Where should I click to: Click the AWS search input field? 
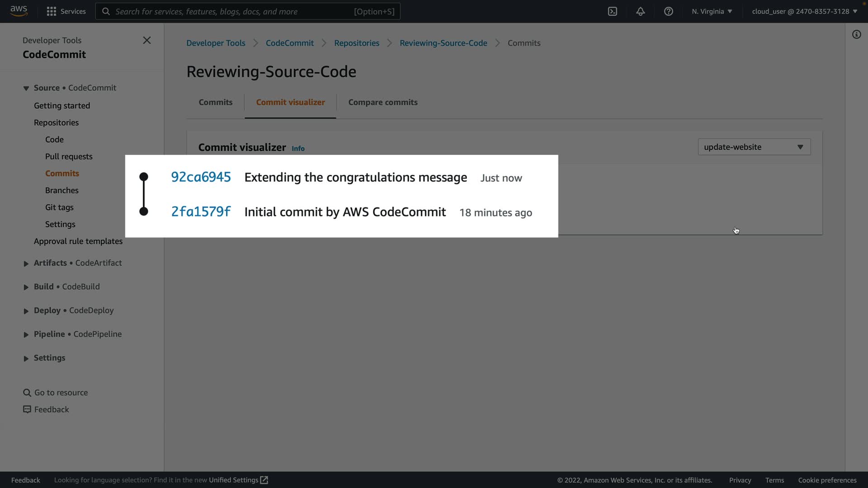point(233,11)
